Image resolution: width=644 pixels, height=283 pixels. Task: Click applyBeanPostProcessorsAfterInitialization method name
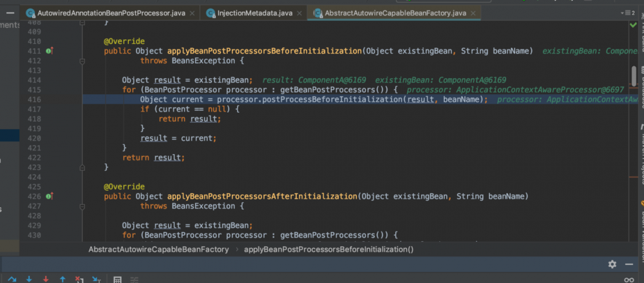click(262, 196)
